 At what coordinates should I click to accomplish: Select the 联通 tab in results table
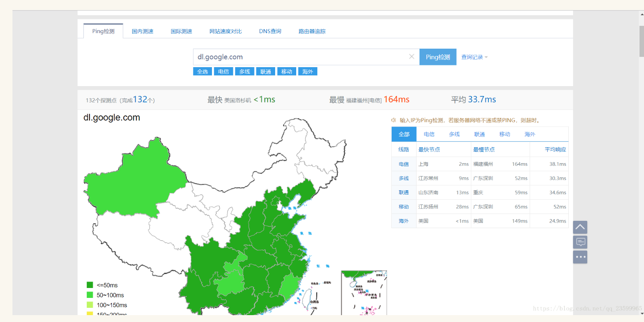pyautogui.click(x=480, y=134)
